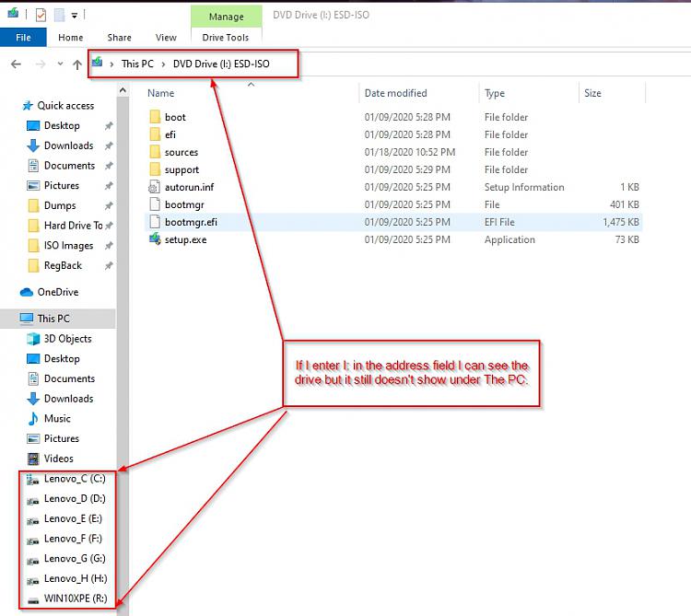
Task: Click the navigation pane scroll up arrow
Action: [x=123, y=90]
